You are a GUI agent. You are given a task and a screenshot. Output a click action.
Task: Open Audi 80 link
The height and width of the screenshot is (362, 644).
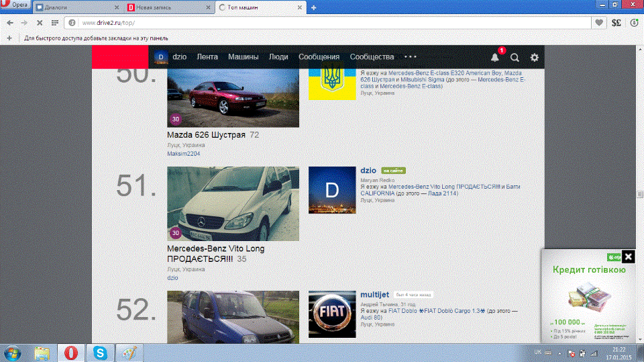(371, 318)
